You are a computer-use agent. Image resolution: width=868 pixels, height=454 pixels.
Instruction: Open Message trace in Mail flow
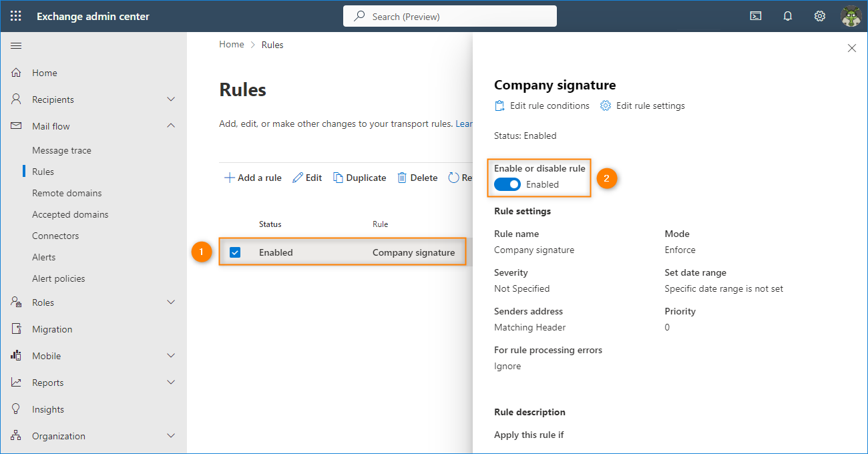[61, 150]
